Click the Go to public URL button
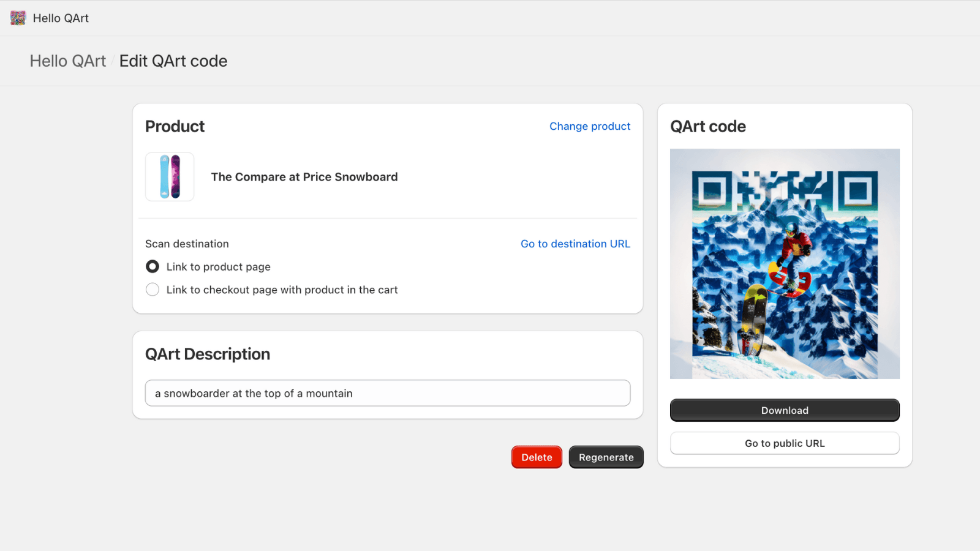Viewport: 980px width, 551px height. pos(785,443)
